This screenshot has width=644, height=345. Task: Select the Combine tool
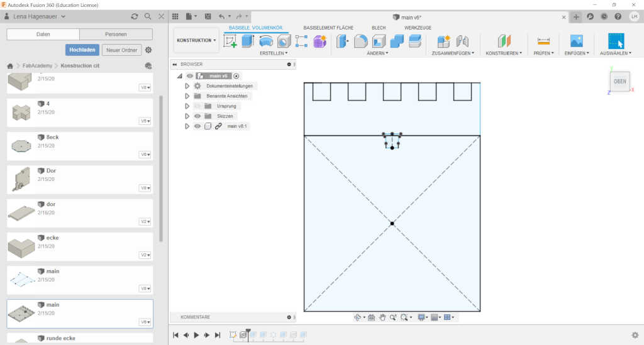[x=397, y=41]
